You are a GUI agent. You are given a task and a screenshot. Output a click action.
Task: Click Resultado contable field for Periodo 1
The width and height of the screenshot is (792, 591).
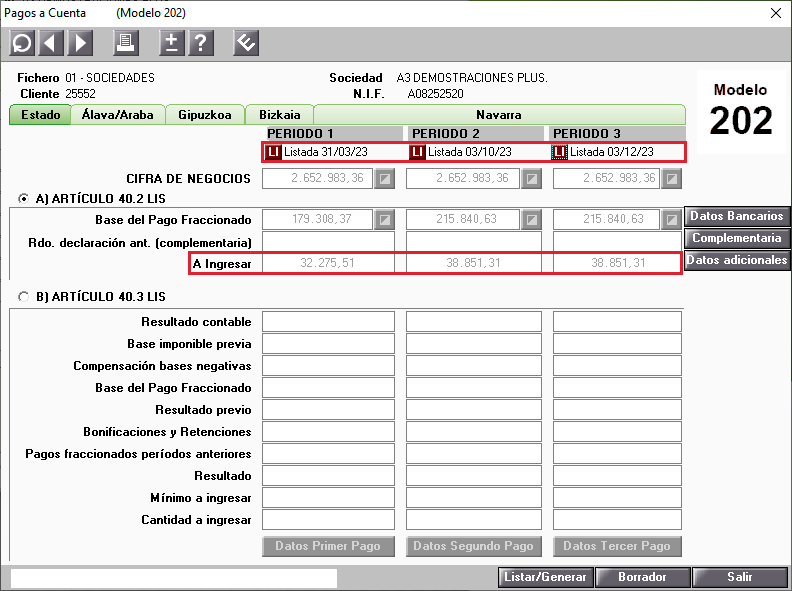(328, 322)
